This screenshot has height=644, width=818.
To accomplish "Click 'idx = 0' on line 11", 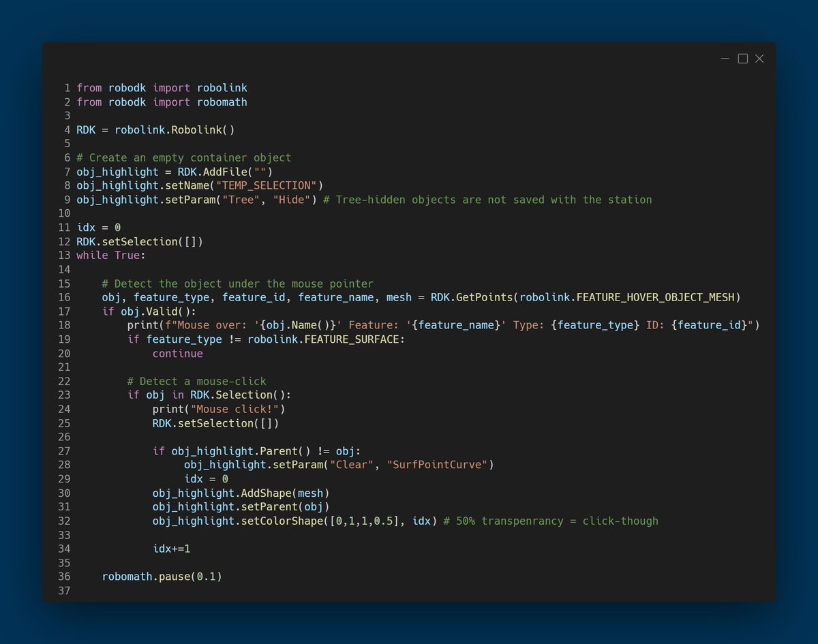I will tap(99, 228).
